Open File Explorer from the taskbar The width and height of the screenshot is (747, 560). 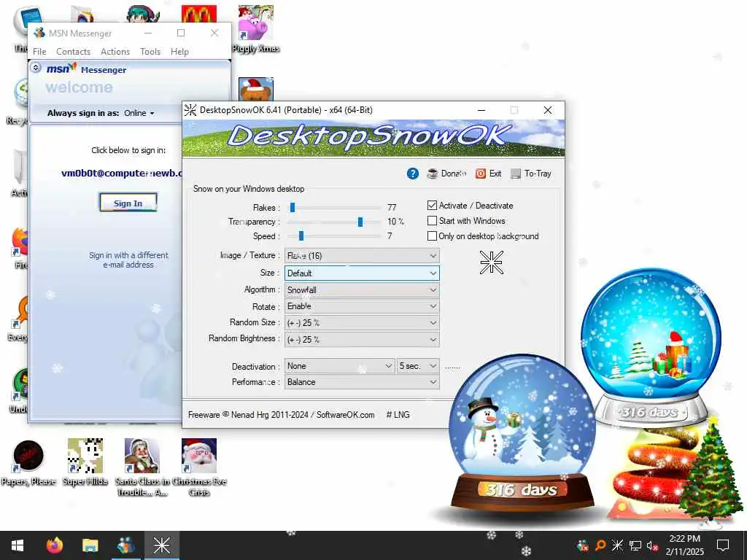coord(90,545)
